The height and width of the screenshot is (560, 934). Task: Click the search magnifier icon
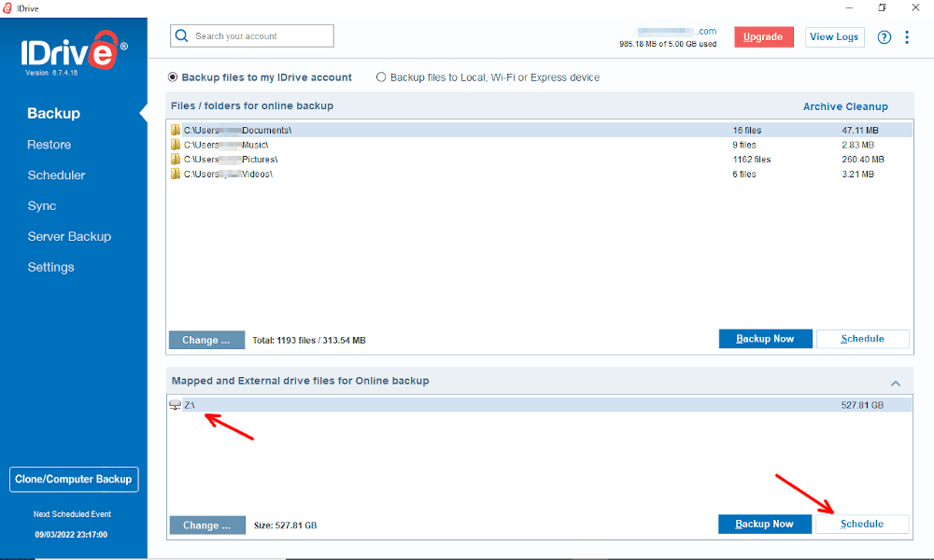point(182,35)
